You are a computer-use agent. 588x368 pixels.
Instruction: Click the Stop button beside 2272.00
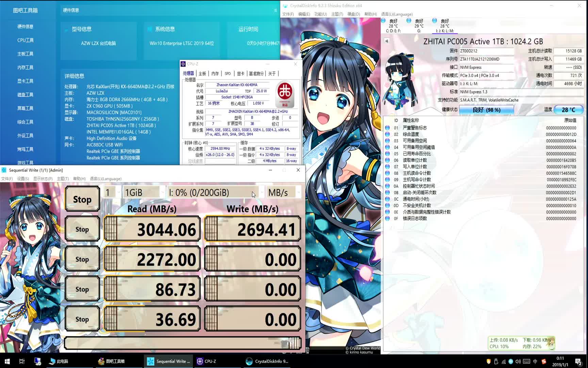coord(82,259)
